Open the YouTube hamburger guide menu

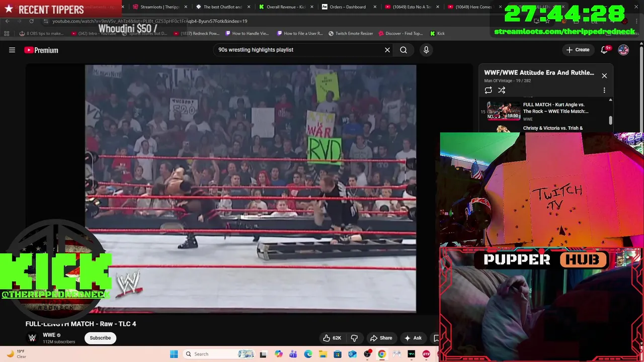pos(12,50)
